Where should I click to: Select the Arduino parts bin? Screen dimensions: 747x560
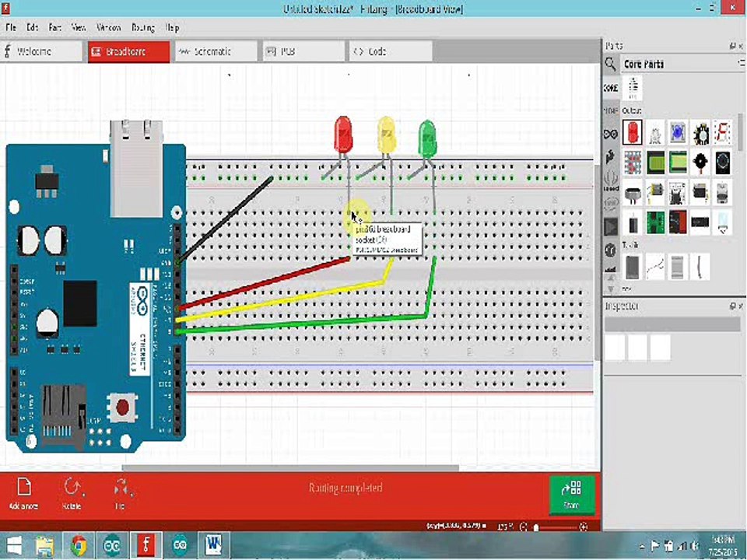click(x=611, y=134)
